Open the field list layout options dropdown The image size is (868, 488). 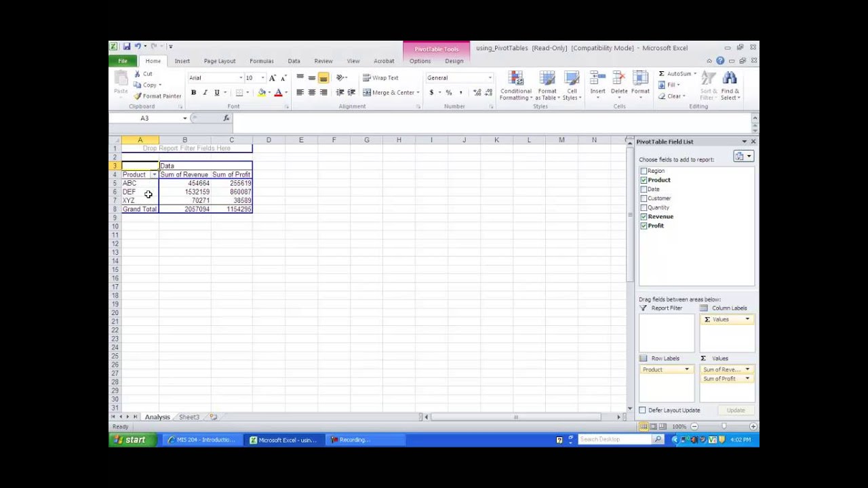tap(743, 157)
